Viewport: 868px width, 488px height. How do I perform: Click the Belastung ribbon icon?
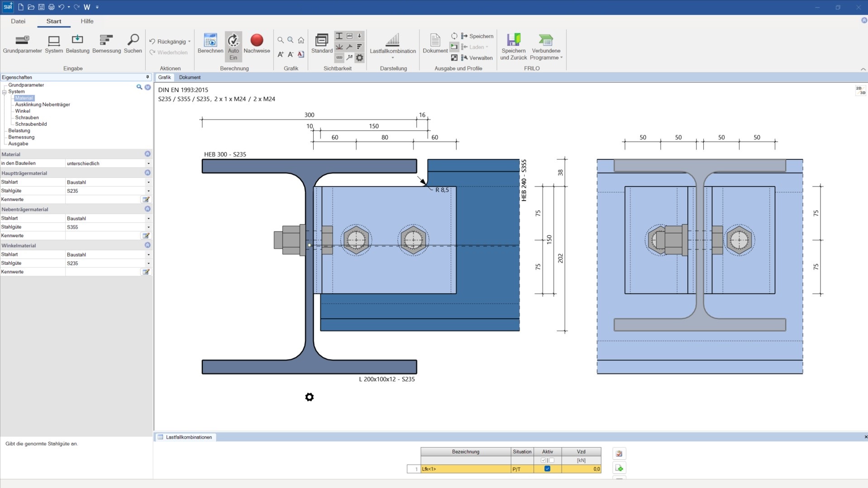[77, 44]
